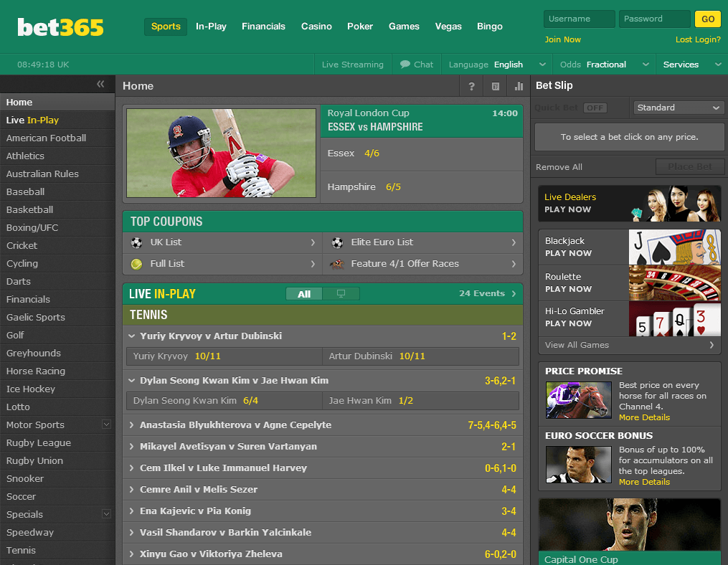Click the horse racing icon for Feature Races
This screenshot has height=565, width=728.
[337, 264]
